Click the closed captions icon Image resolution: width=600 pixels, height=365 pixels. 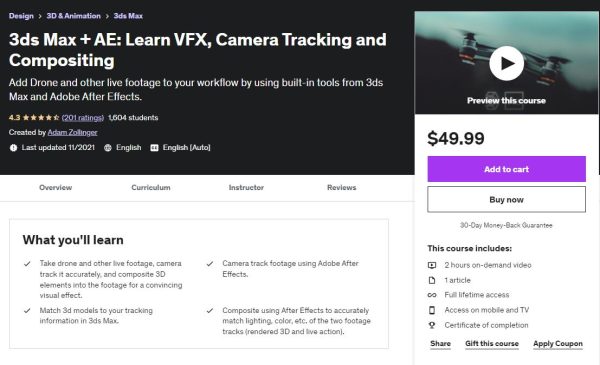click(154, 148)
